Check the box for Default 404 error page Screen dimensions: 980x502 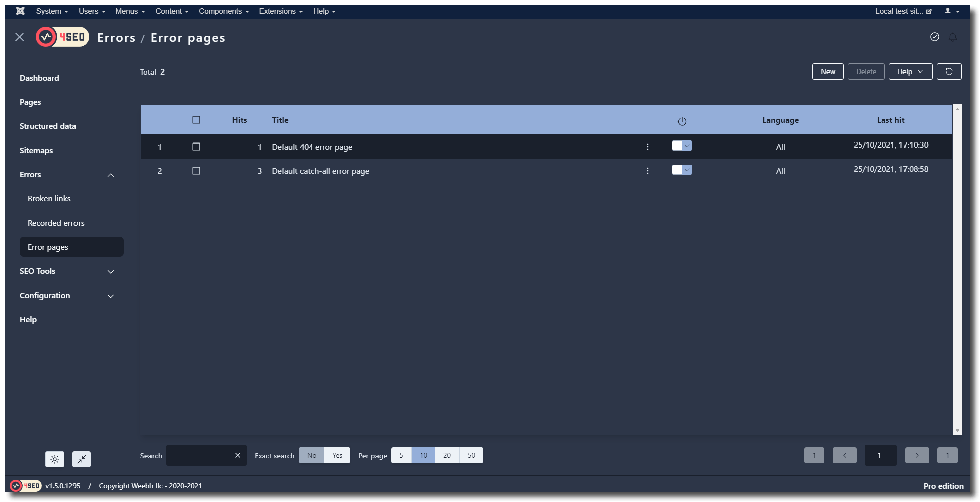[196, 147]
